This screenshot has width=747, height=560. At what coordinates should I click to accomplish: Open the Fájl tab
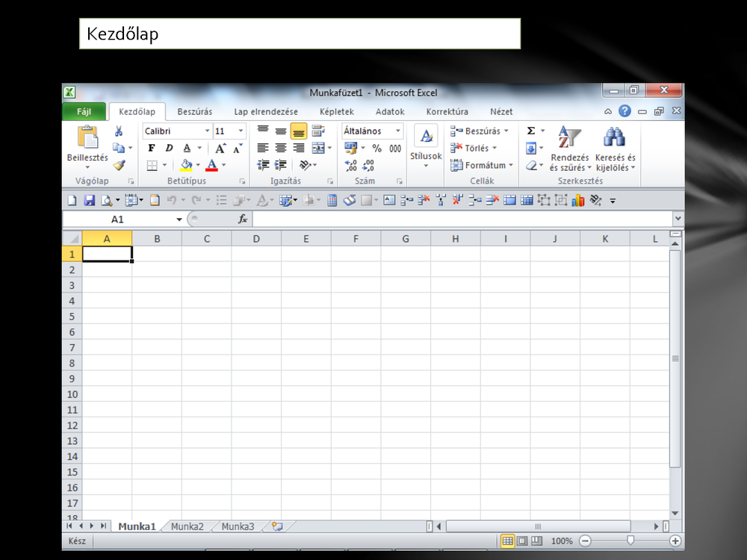[x=84, y=111]
